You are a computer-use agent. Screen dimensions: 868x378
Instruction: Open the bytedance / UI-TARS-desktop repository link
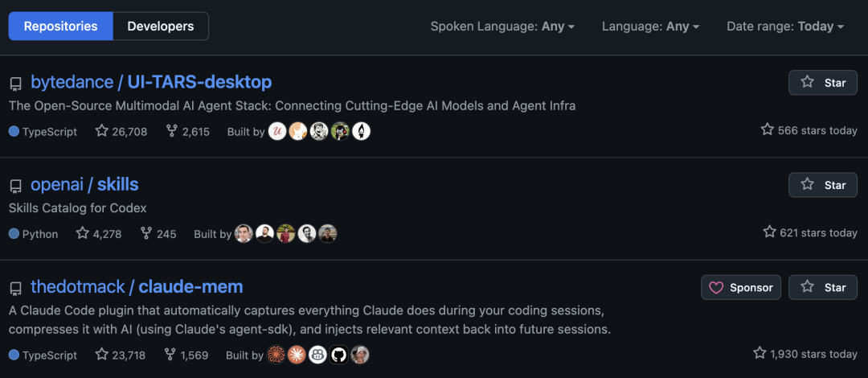click(x=151, y=82)
